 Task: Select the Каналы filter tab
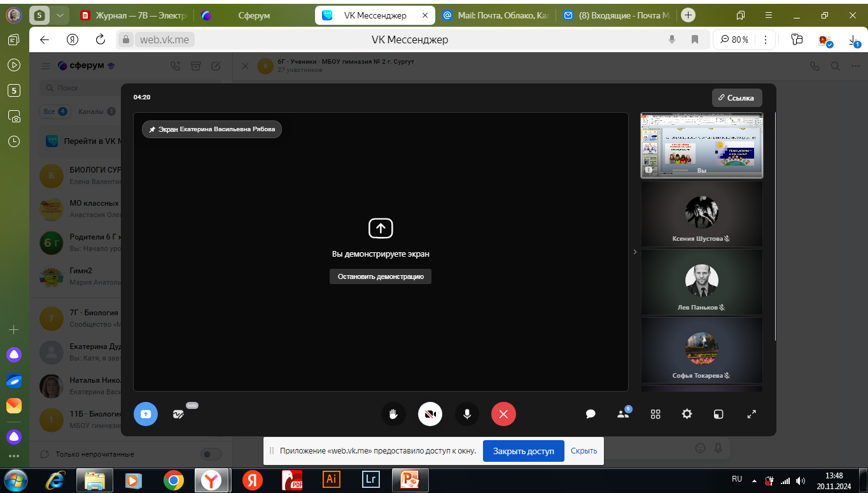(97, 111)
